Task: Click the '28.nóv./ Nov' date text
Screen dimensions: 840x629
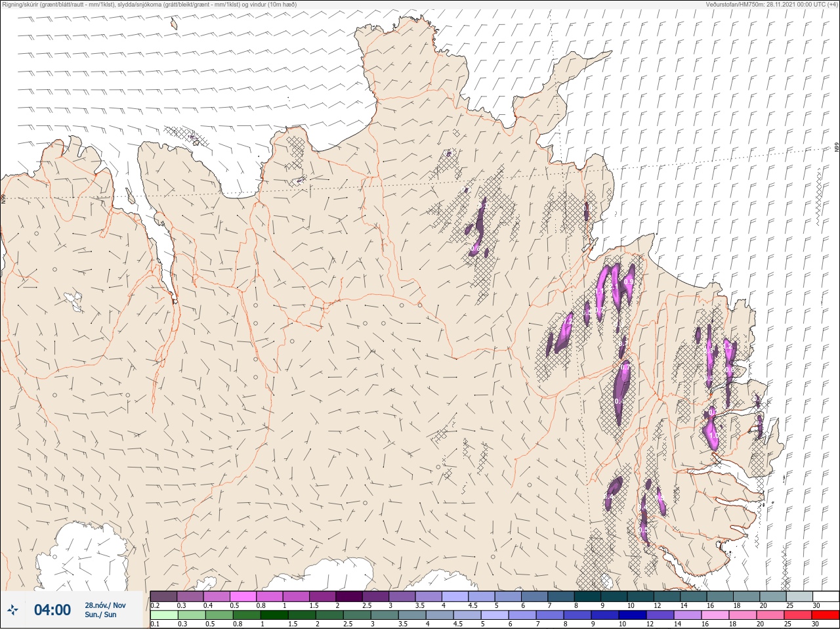Action: click(x=105, y=605)
